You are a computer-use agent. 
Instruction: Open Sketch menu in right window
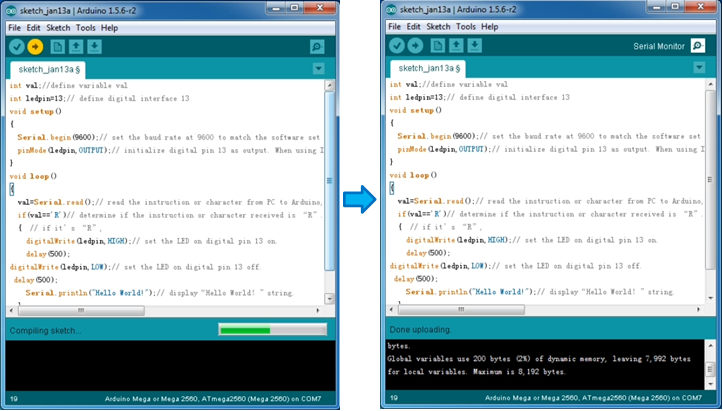438,27
